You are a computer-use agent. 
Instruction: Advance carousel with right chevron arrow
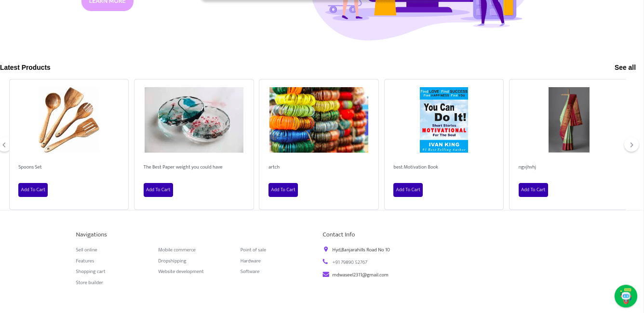[631, 144]
